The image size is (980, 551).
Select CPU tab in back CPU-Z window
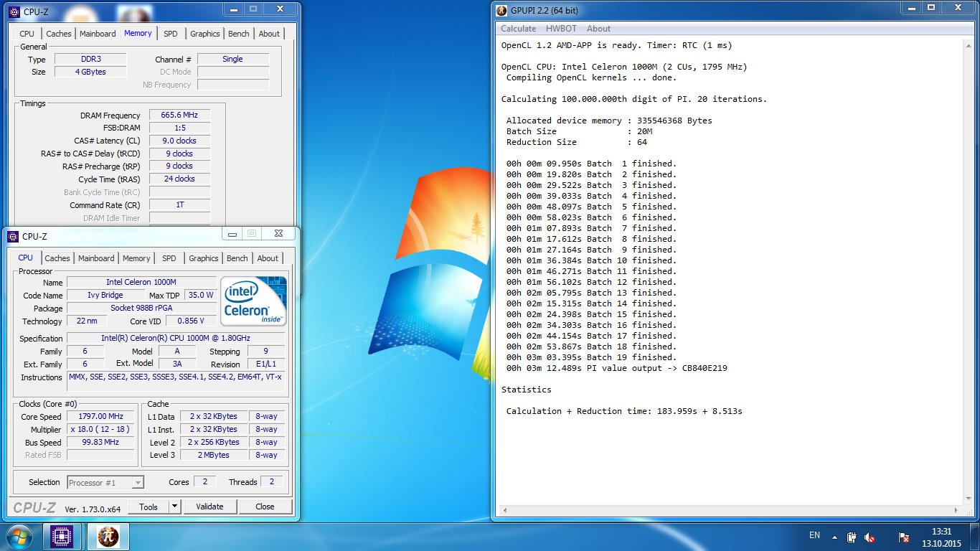tap(27, 34)
